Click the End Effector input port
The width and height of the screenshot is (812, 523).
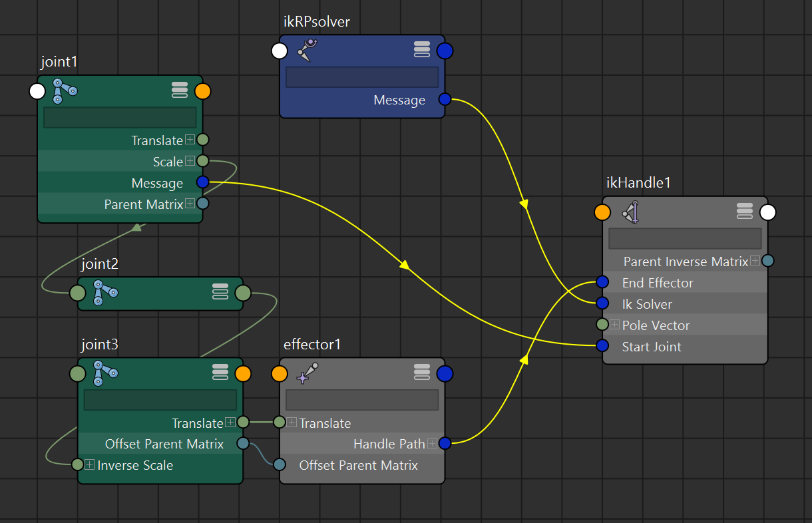click(x=602, y=282)
